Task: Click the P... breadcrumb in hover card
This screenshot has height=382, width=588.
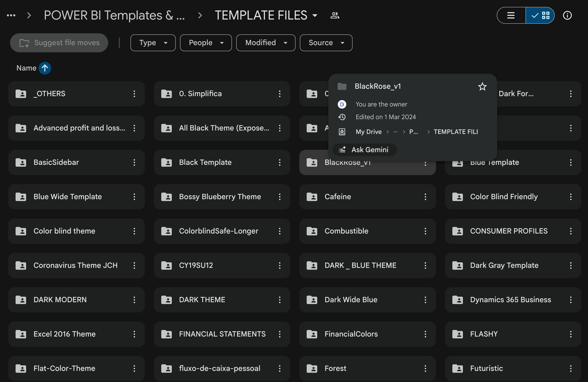Action: tap(413, 132)
